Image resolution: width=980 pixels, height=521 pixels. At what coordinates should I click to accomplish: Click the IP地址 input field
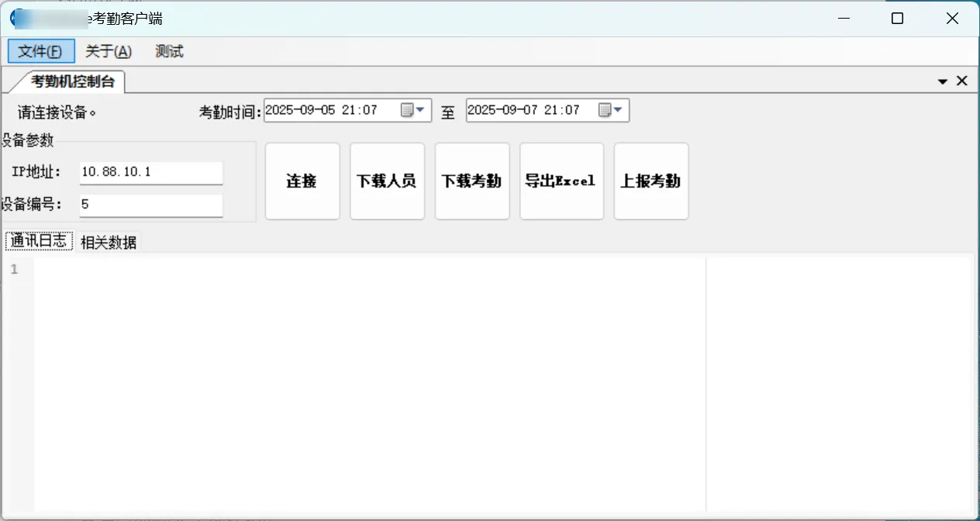[151, 172]
